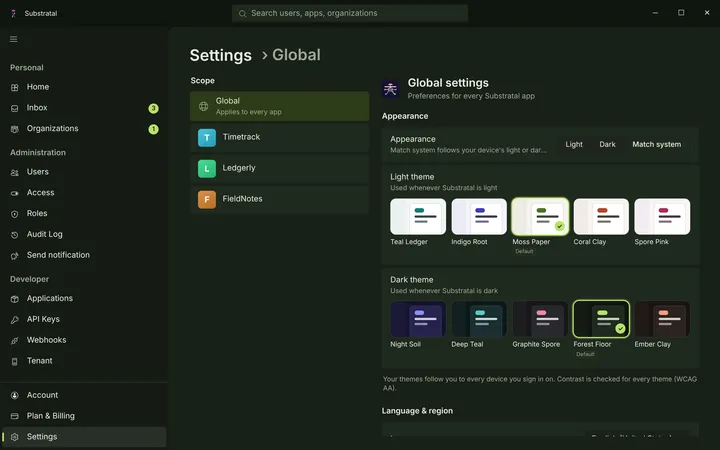Click the Webhooks icon
Image resolution: width=720 pixels, height=450 pixels.
pos(15,341)
